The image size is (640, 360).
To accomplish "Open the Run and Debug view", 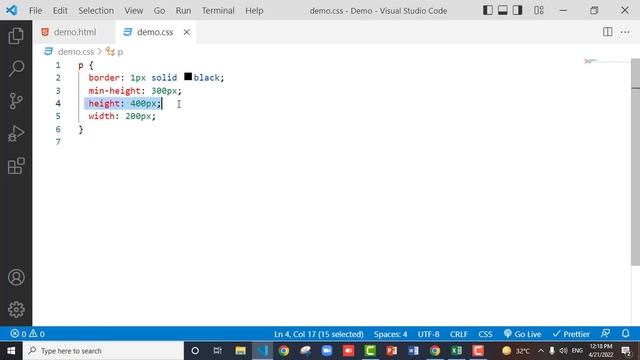I will (16, 133).
